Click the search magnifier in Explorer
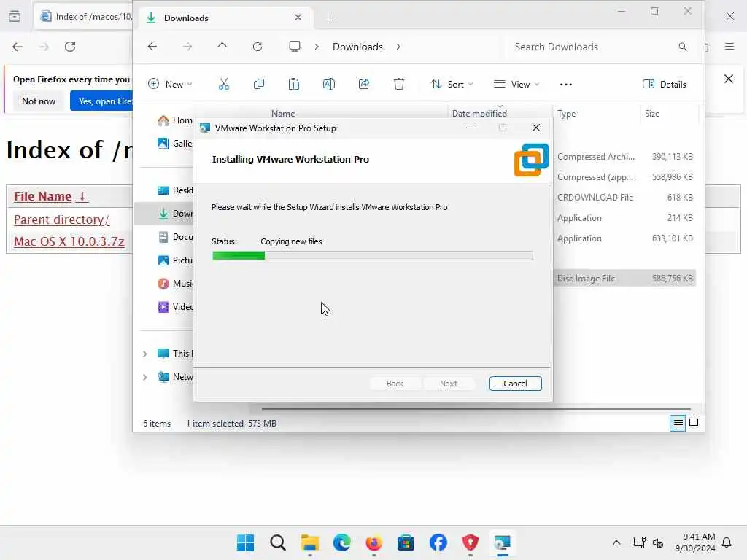 683,47
